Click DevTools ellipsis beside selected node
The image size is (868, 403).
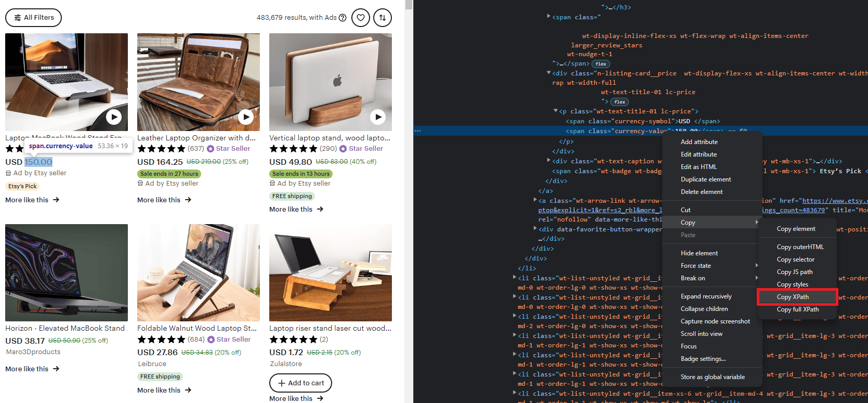417,131
